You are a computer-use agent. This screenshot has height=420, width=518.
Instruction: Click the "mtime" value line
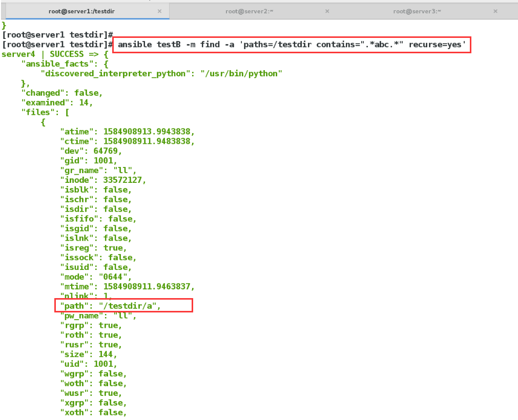[127, 287]
